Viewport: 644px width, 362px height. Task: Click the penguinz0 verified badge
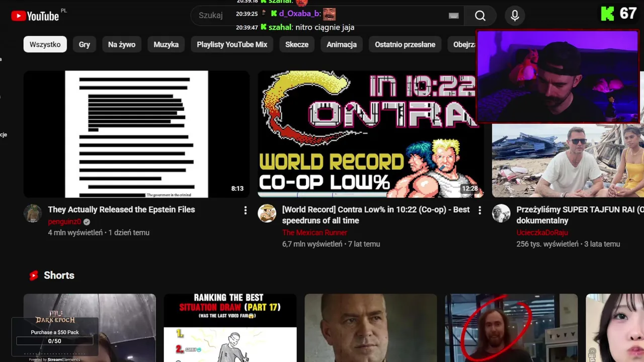pos(87,222)
